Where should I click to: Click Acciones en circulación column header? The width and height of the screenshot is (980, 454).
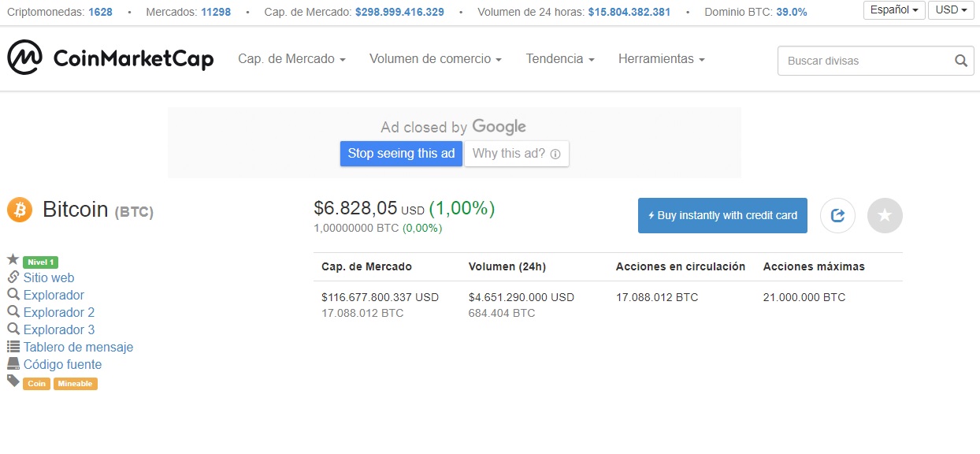(x=681, y=266)
